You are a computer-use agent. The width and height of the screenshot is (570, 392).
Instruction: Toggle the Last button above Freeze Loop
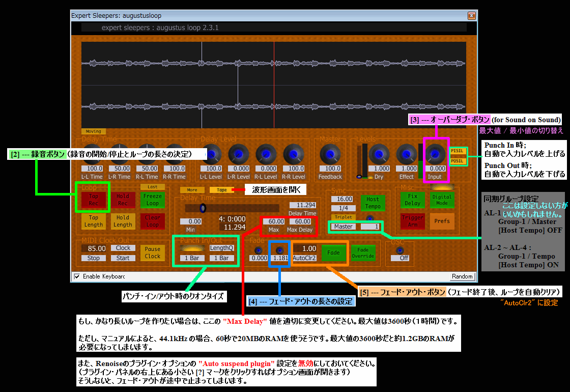(152, 187)
